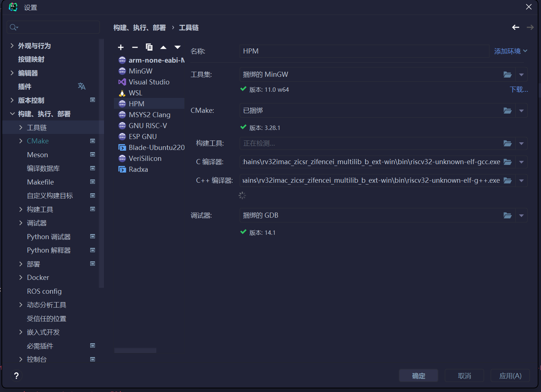Open help with question mark icon
The image size is (541, 392).
16,376
